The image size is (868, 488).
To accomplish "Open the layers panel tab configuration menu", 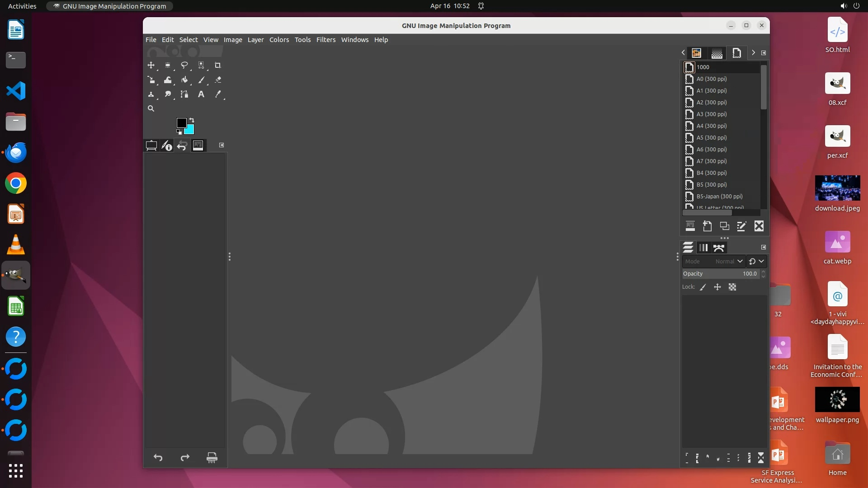I will pos(764,248).
